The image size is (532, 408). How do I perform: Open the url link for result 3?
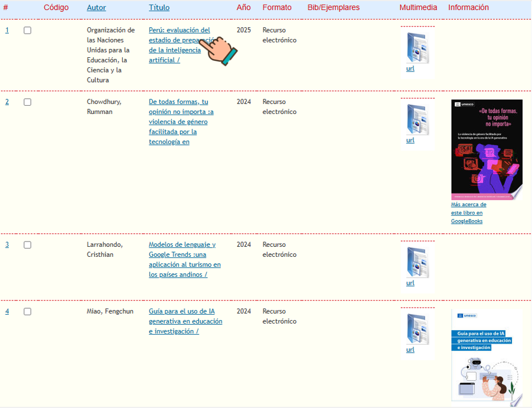click(410, 283)
